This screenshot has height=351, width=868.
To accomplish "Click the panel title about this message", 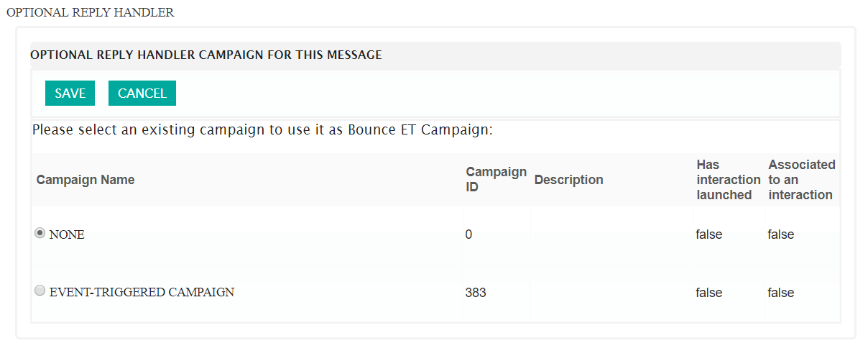I will 206,55.
